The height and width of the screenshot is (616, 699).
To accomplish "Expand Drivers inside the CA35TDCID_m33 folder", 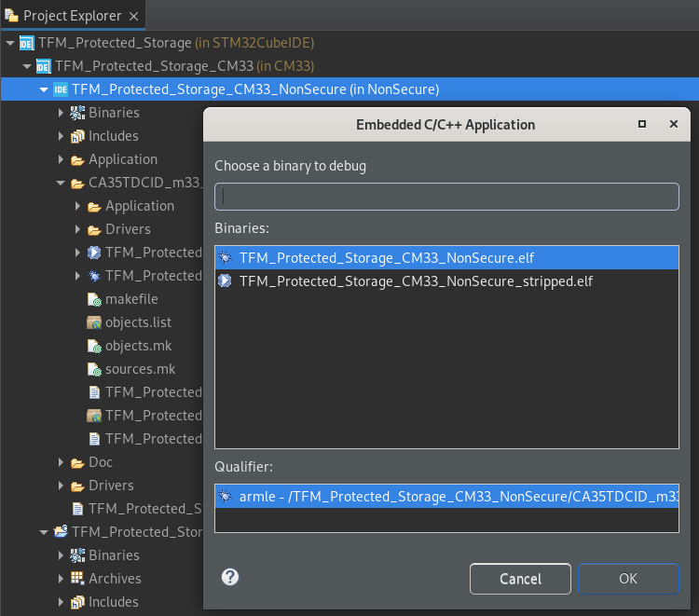I will tap(77, 229).
